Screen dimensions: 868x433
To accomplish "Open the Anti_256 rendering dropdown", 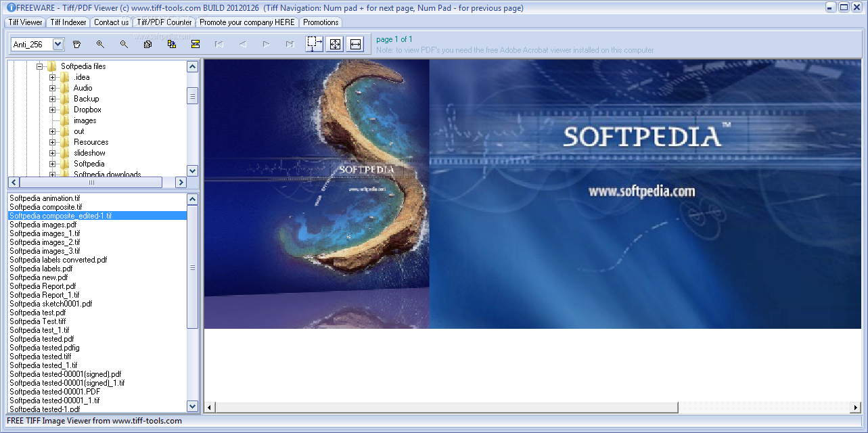I will (58, 45).
